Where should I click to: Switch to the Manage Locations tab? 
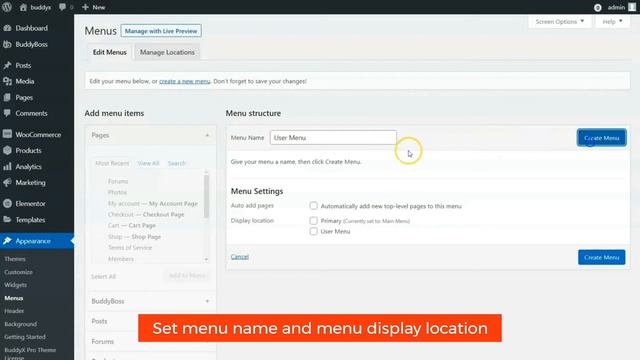(167, 52)
